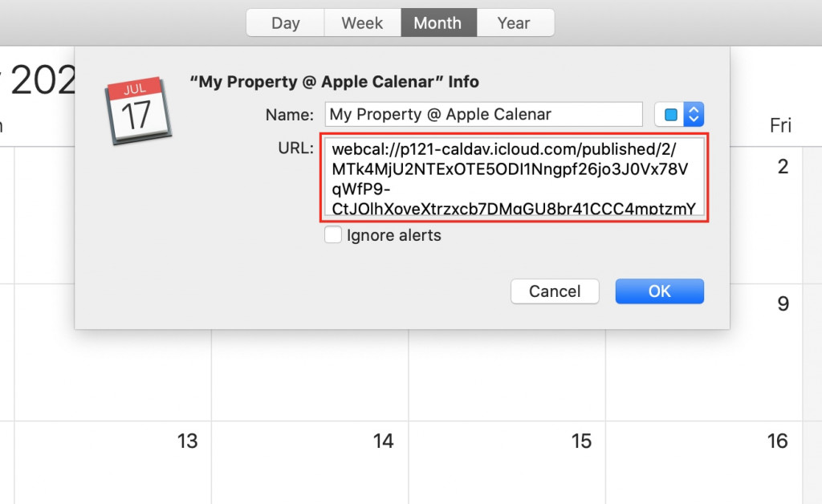The height and width of the screenshot is (504, 822).
Task: Open the calendar color dropdown stepper
Action: [695, 114]
